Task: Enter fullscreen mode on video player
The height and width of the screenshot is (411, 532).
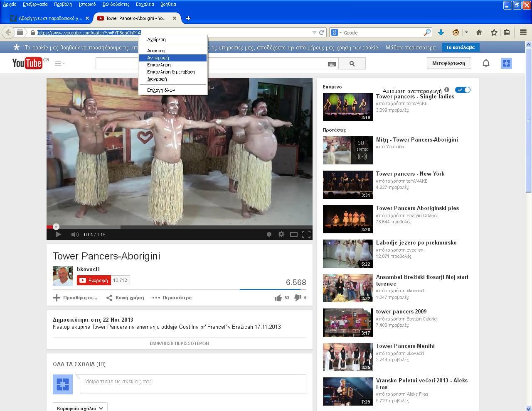Action: point(306,235)
